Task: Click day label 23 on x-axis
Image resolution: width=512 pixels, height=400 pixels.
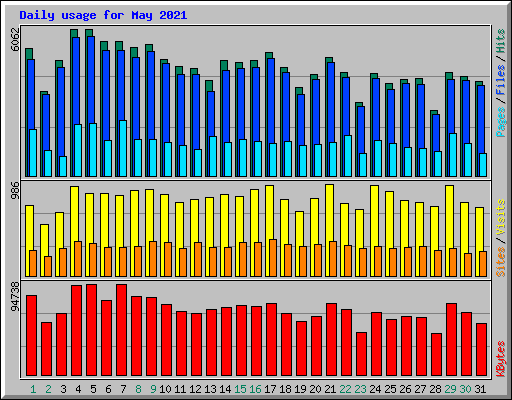Action: pyautogui.click(x=360, y=389)
